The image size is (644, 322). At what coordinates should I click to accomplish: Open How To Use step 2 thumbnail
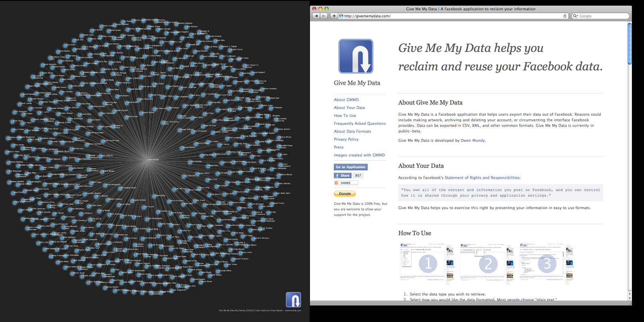(x=487, y=263)
